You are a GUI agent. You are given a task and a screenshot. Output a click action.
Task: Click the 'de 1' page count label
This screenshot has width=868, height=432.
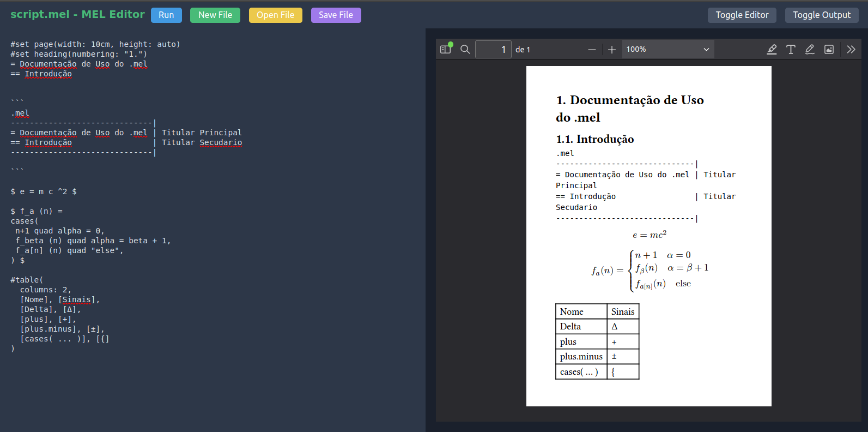click(x=523, y=50)
